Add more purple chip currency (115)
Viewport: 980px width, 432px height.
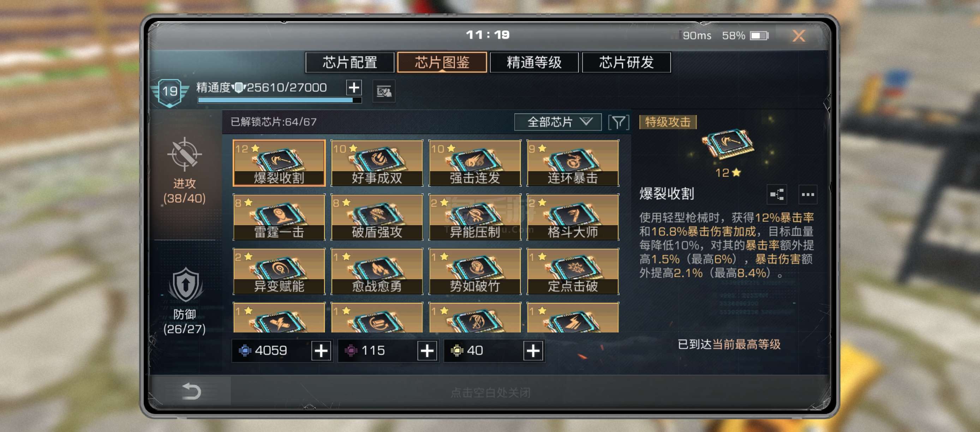[x=427, y=350]
